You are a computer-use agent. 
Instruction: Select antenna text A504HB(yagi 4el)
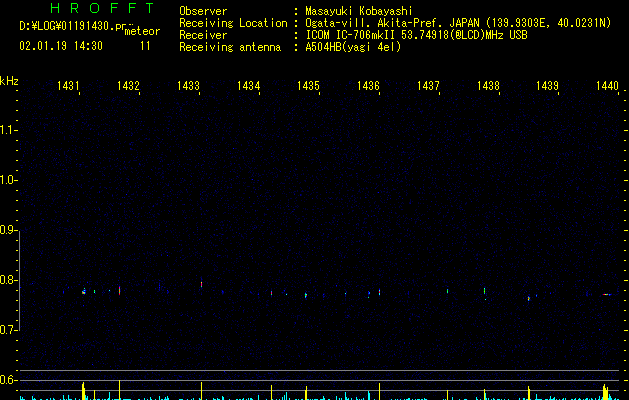pos(353,47)
